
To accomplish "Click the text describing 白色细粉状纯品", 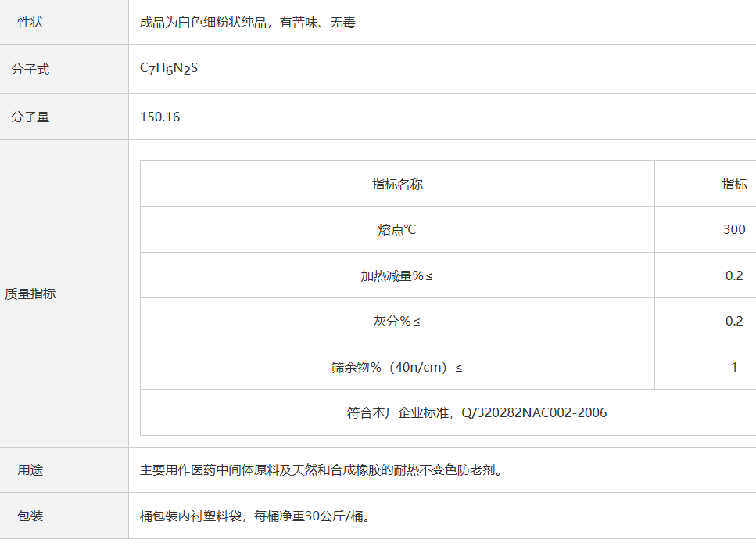I will pos(247,23).
